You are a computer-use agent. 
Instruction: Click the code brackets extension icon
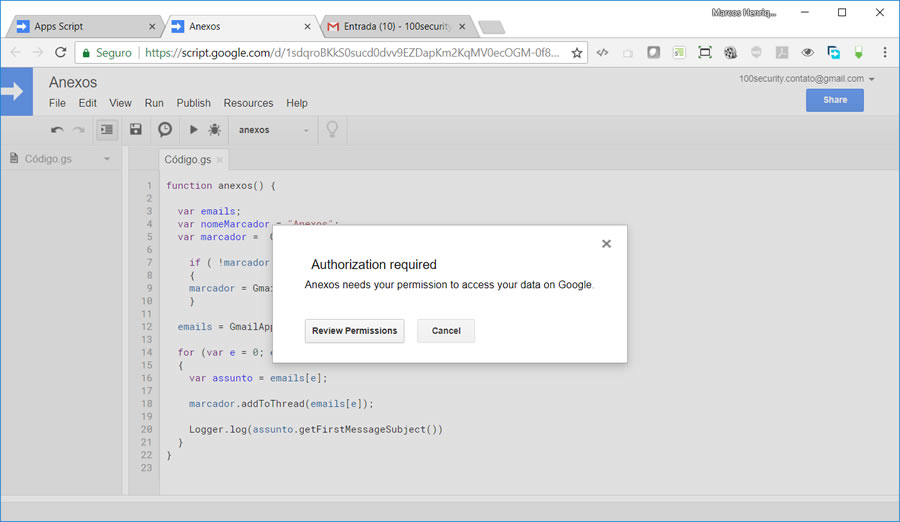(602, 52)
